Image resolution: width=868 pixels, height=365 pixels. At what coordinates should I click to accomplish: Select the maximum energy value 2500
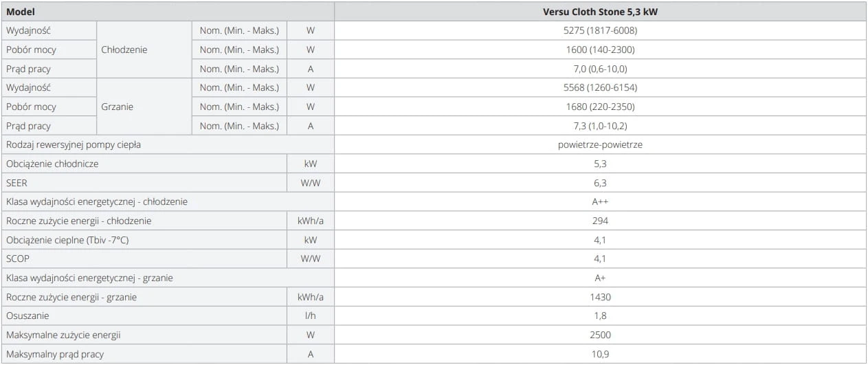[601, 335]
